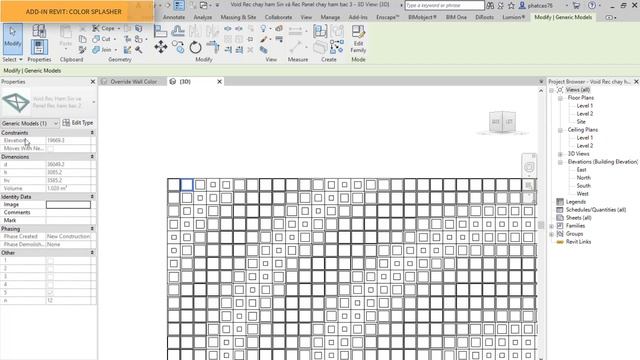Close the Project Browser panel
Screen dimensions: 640x360
[636, 82]
